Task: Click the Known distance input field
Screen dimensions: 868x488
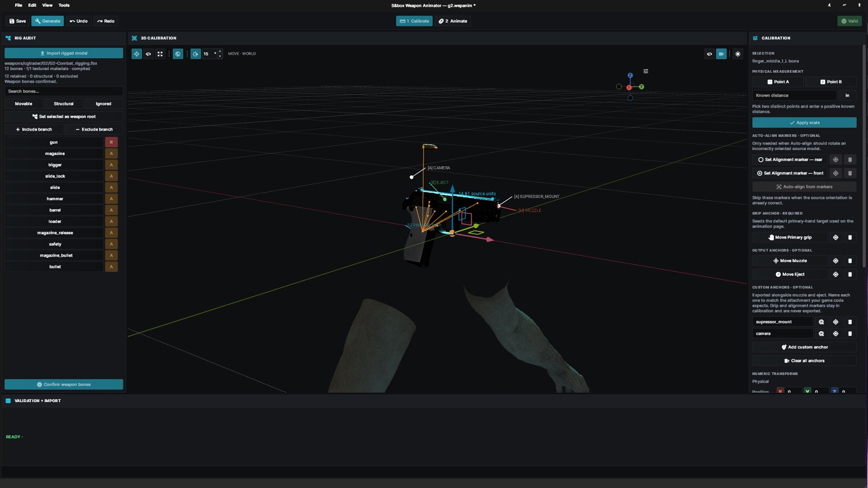Action: coord(794,95)
